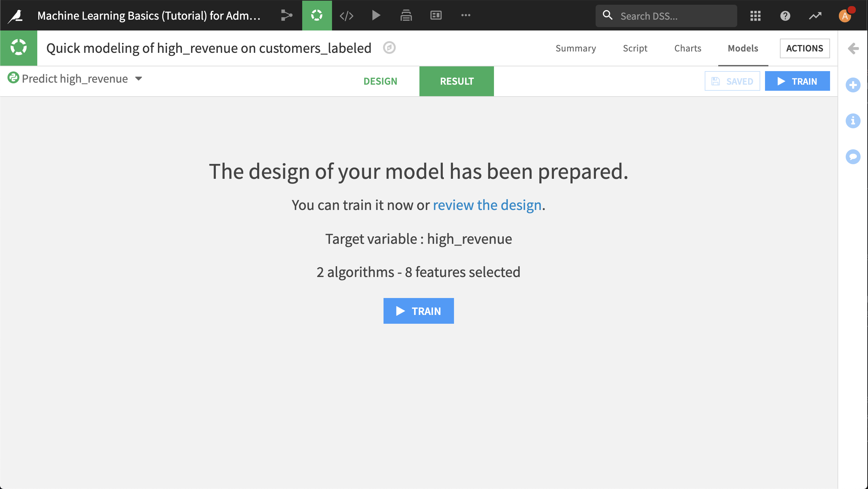868x489 pixels.
Task: Click the flow/pipeline icon in toolbar
Action: [286, 16]
